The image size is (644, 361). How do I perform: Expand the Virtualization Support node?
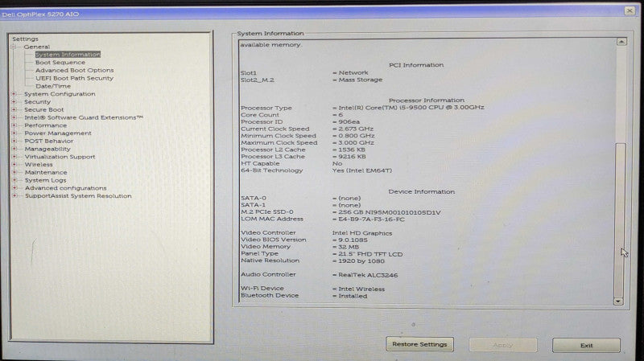tap(14, 156)
